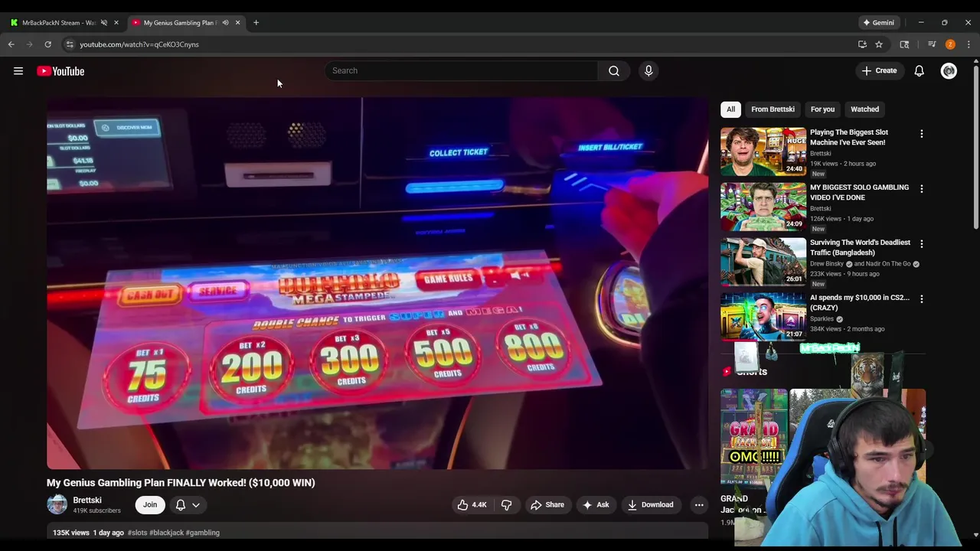Click the Ask button
The width and height of the screenshot is (980, 551).
596,504
